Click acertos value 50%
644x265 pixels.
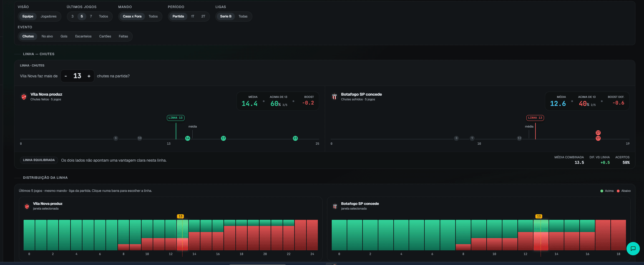pos(626,163)
